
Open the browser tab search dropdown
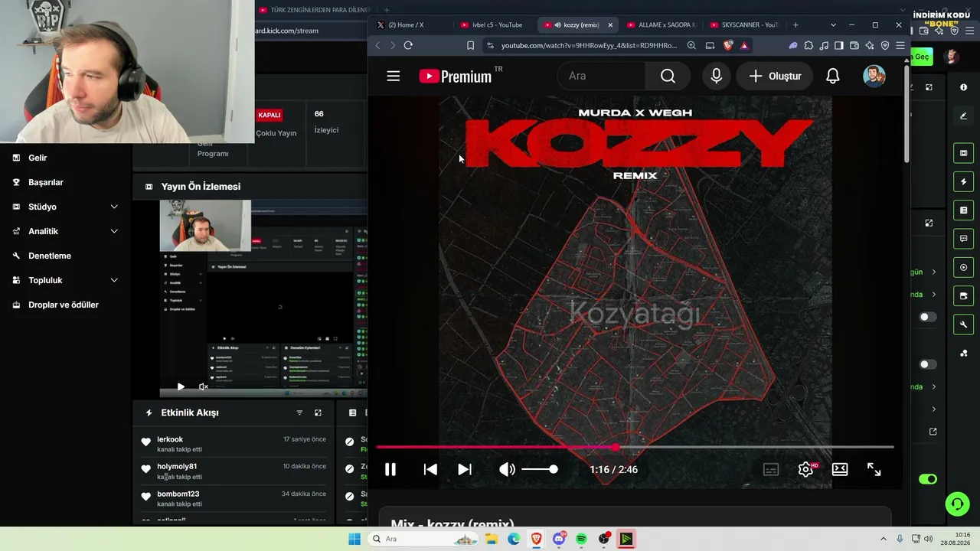(833, 24)
